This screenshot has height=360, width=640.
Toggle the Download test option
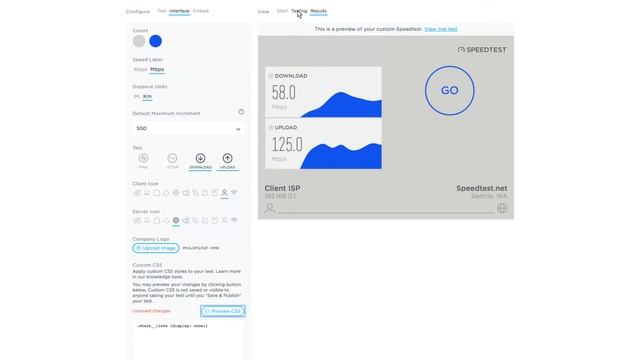(200, 161)
